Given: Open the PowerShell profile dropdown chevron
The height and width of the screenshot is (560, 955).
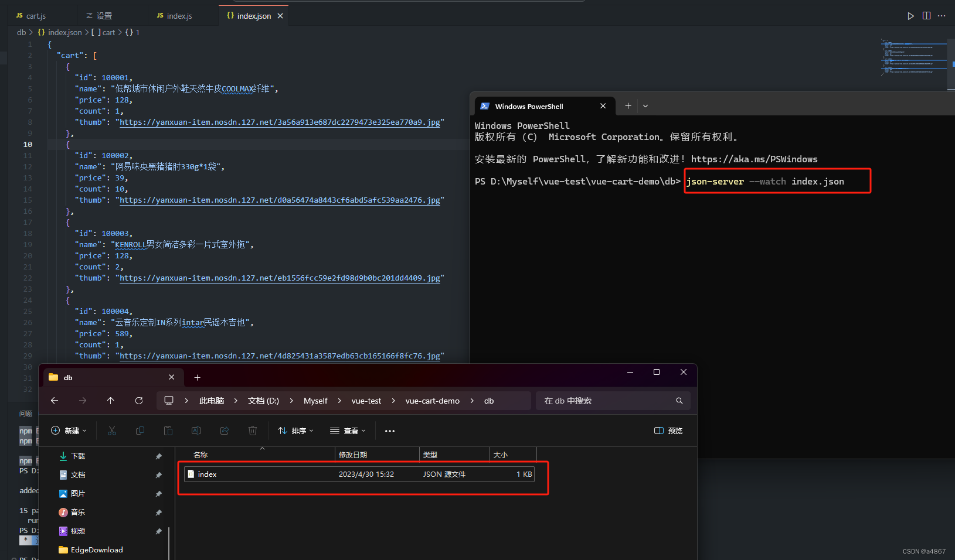Looking at the screenshot, I should point(645,106).
